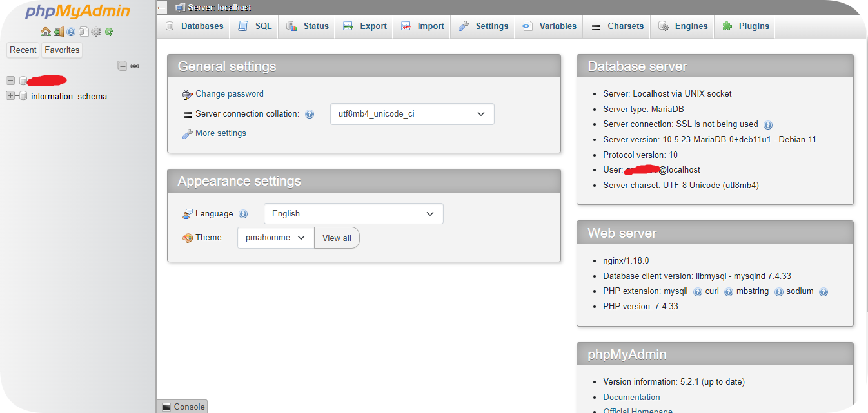Viewport: 868px width, 413px height.
Task: Select information_schema database name in tree
Action: (x=69, y=97)
